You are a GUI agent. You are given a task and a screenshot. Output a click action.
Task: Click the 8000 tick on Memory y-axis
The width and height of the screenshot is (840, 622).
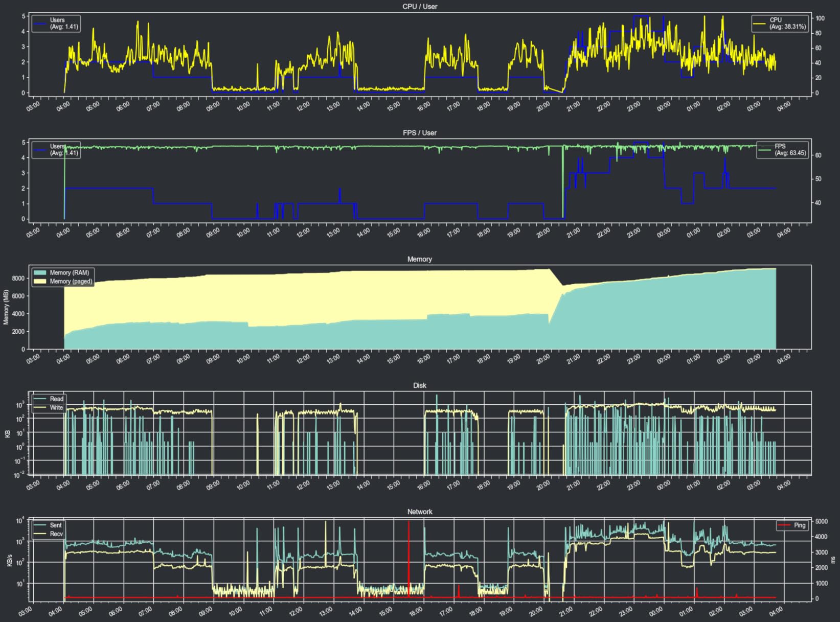point(18,279)
